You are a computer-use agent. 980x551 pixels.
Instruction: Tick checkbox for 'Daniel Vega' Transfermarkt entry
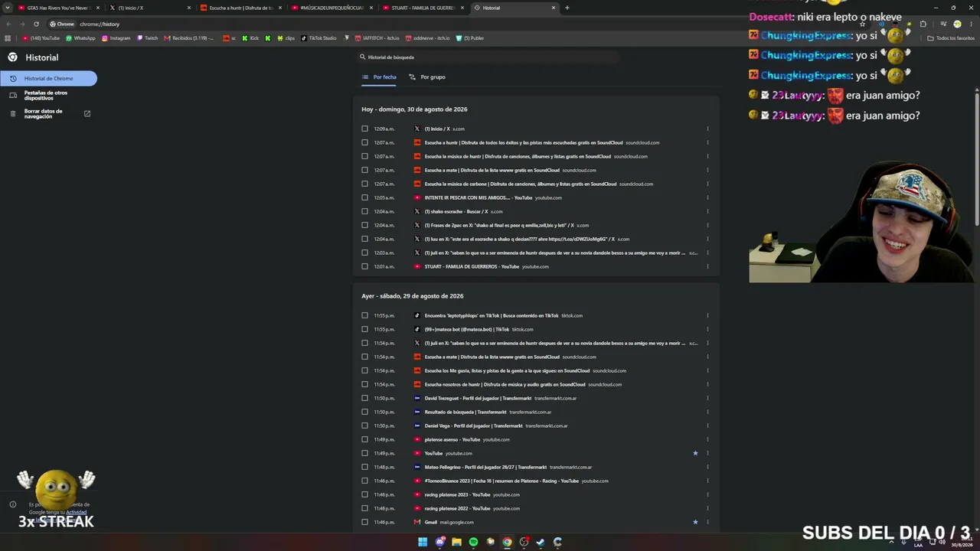[364, 425]
